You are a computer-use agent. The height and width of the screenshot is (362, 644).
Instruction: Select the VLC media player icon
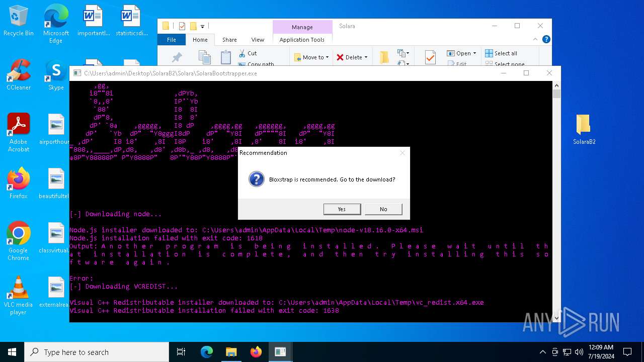[x=19, y=296]
